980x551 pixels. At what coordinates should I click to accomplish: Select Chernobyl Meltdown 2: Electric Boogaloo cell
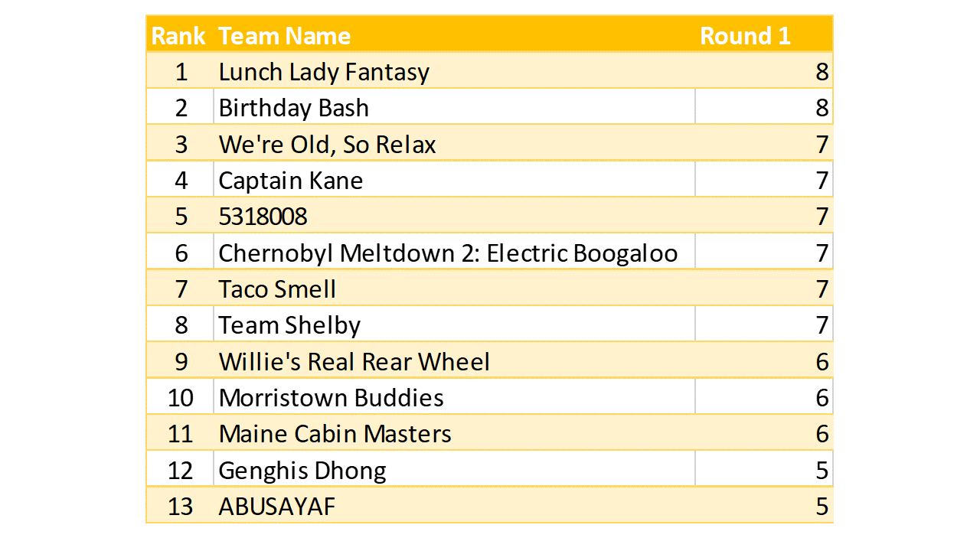click(x=448, y=253)
